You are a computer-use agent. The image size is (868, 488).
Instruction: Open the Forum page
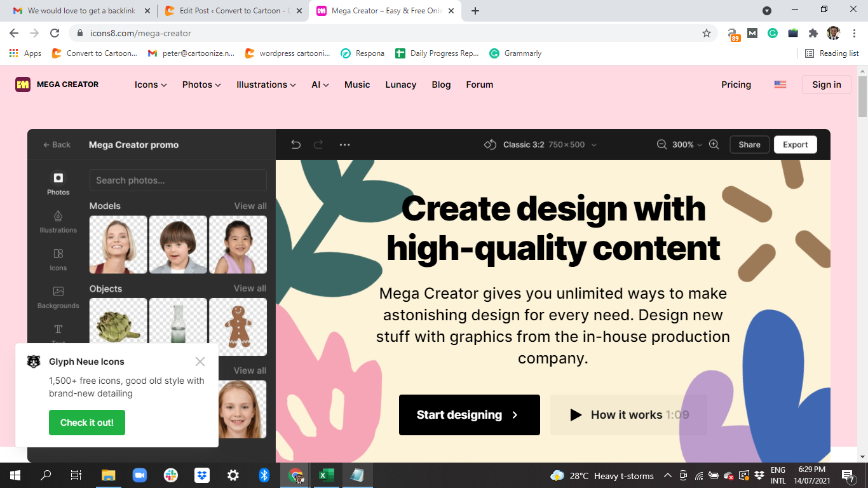click(x=480, y=85)
